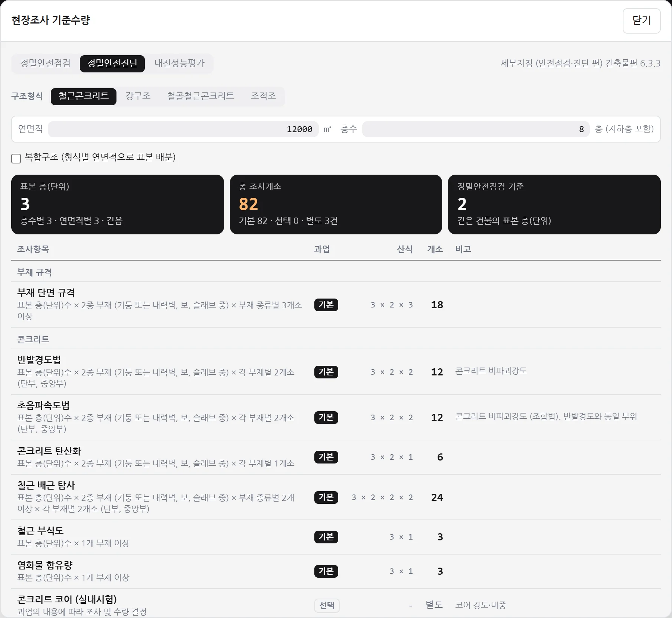This screenshot has width=672, height=618.
Task: Click the 기본 badge in 철근 부식도 row
Action: pos(326,537)
